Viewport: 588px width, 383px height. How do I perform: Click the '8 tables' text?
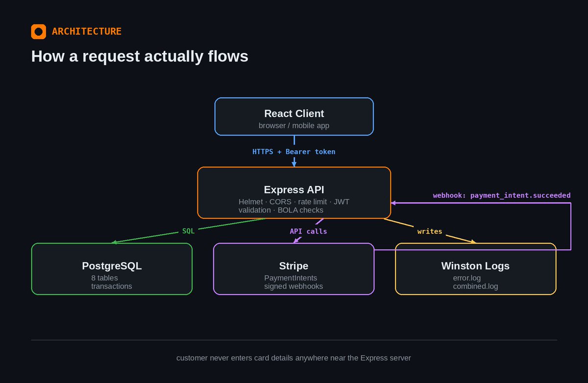[104, 278]
